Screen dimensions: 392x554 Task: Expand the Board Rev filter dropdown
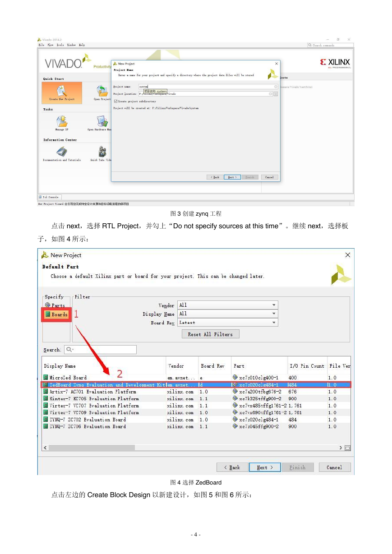click(228, 323)
